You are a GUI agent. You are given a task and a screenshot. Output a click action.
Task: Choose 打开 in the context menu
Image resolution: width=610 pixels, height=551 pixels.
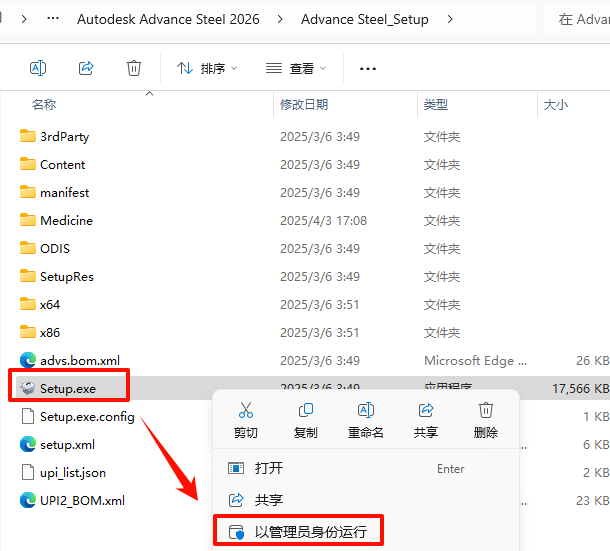[366, 468]
